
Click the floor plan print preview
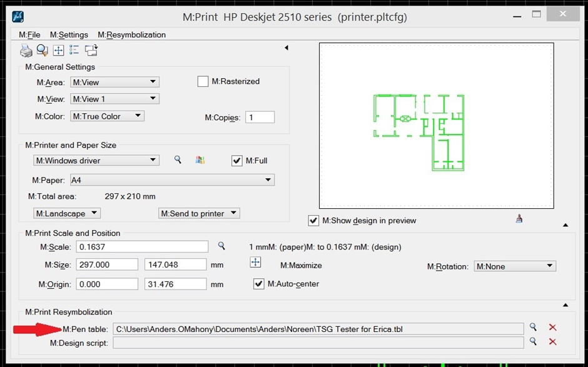(x=437, y=126)
